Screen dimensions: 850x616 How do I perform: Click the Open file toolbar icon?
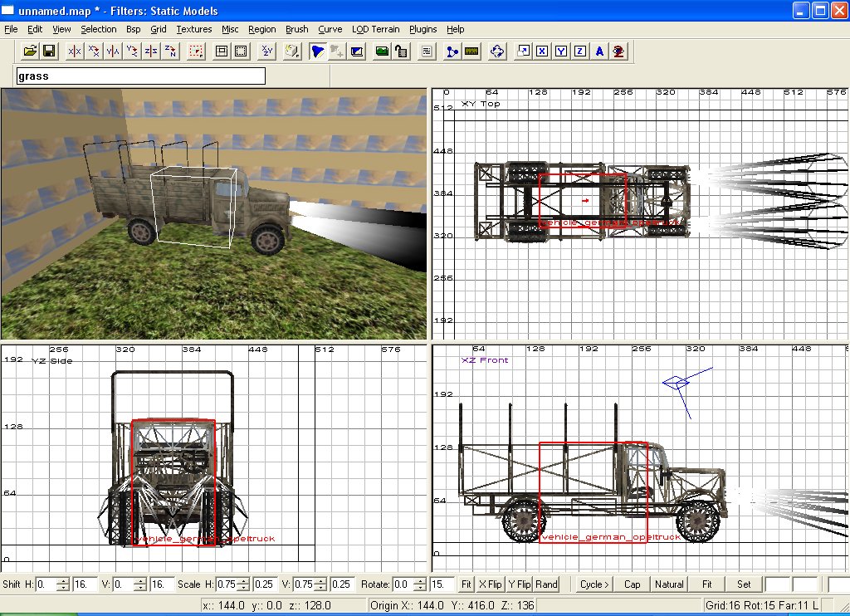(30, 51)
